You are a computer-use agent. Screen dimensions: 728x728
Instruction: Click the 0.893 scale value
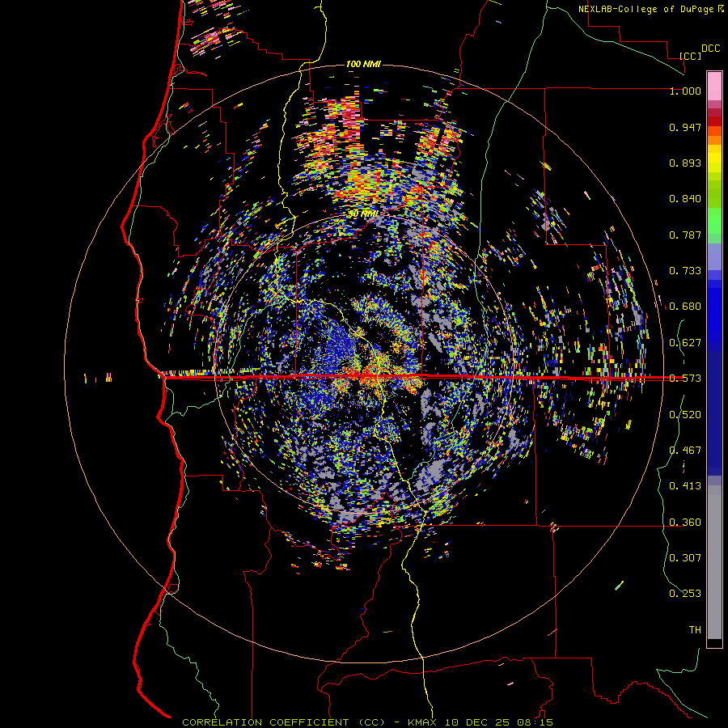(x=685, y=163)
